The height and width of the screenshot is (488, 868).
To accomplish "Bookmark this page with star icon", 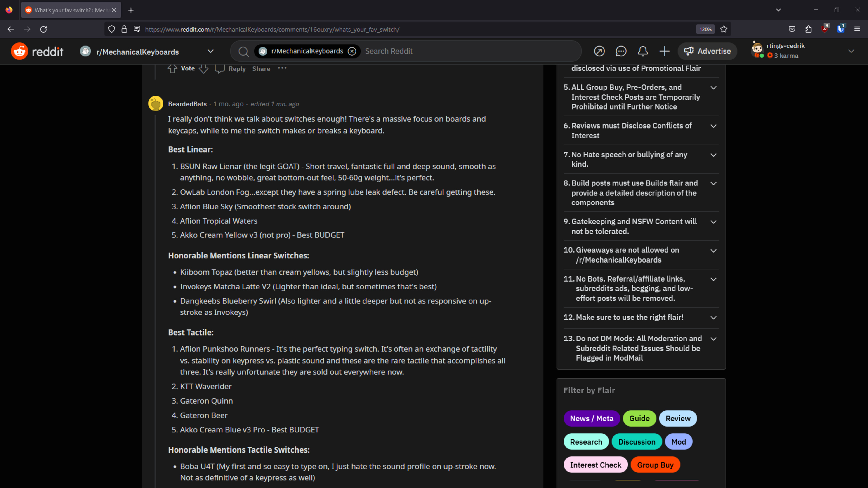I will [723, 29].
